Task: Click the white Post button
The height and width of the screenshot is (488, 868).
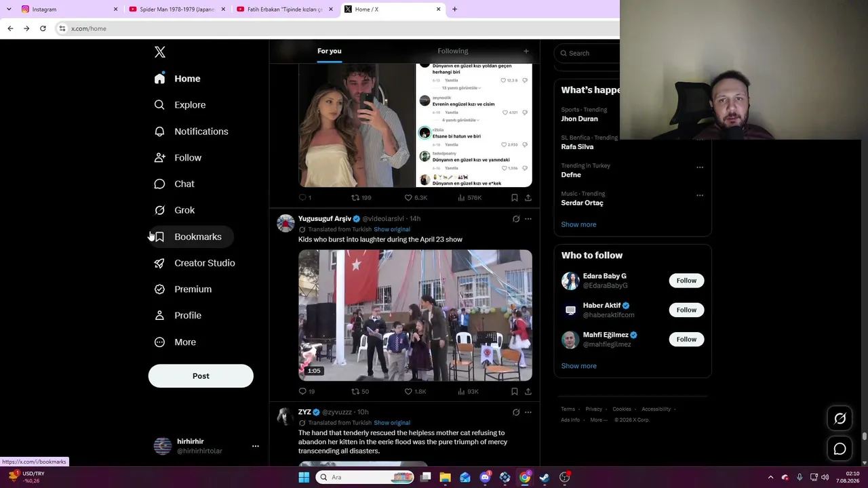Action: tap(201, 376)
